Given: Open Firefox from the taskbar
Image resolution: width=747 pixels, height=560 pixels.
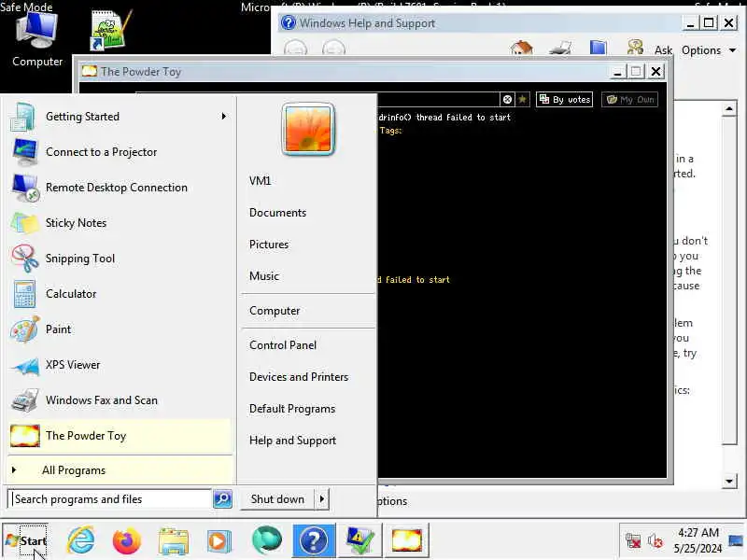Looking at the screenshot, I should [127, 541].
